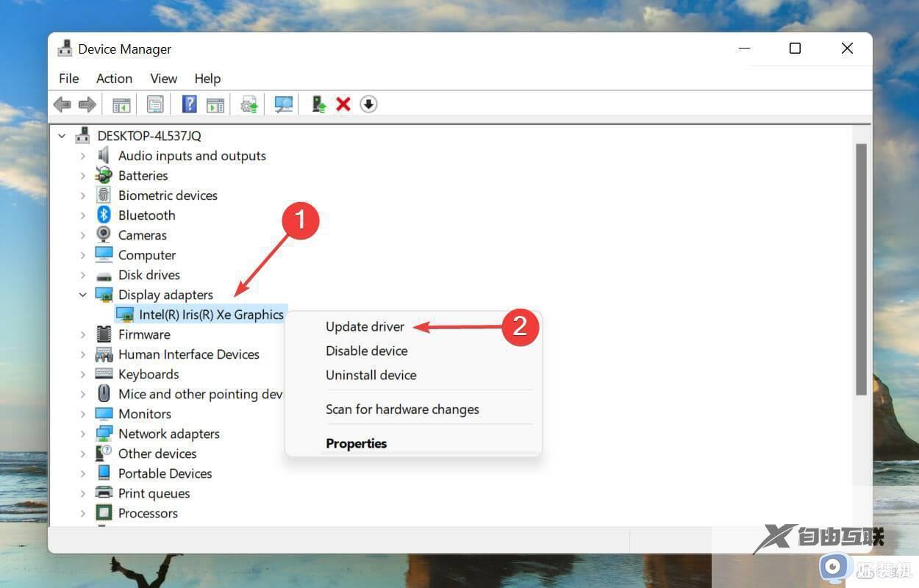Open the Action menu
This screenshot has width=919, height=588.
tap(114, 79)
